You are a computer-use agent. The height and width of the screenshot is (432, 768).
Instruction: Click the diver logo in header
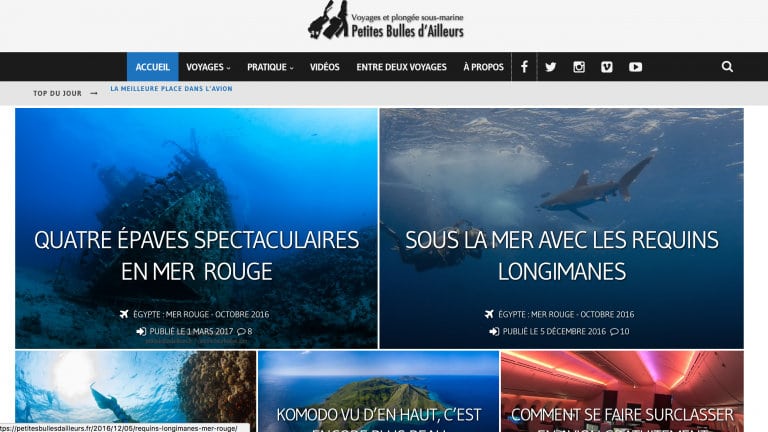coord(329,20)
